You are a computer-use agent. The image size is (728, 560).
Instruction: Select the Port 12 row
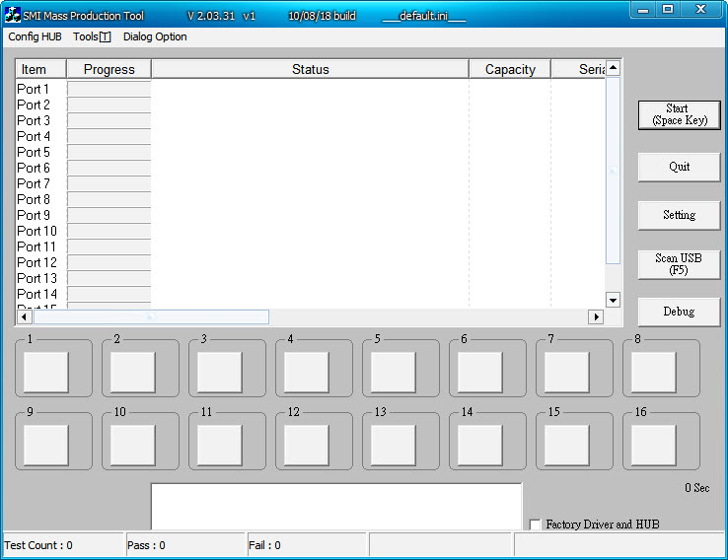310,262
